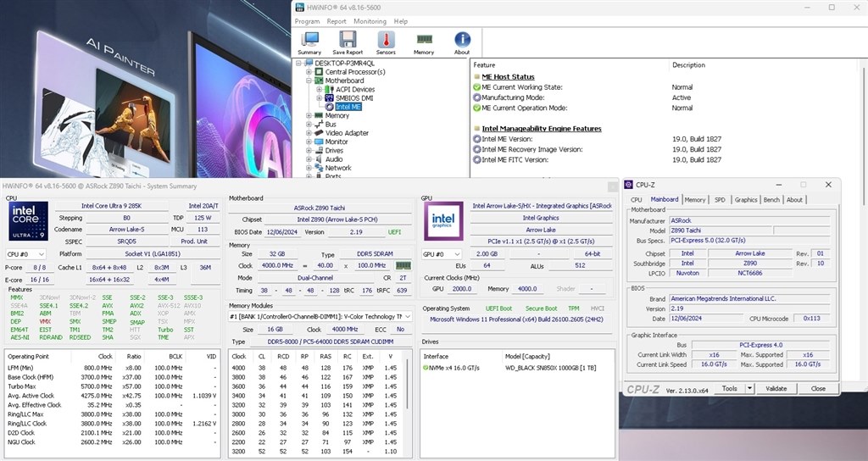Click the Validate button in CPU-Z
This screenshot has height=461, width=868.
coord(776,389)
